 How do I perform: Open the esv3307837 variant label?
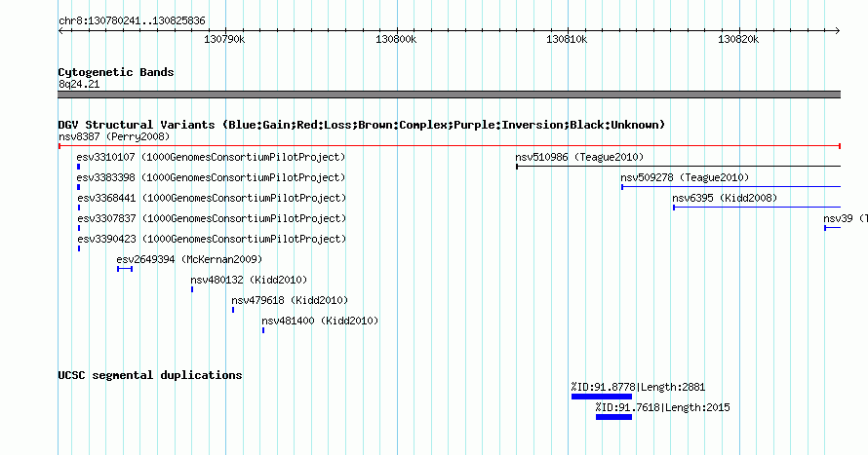coord(212,218)
